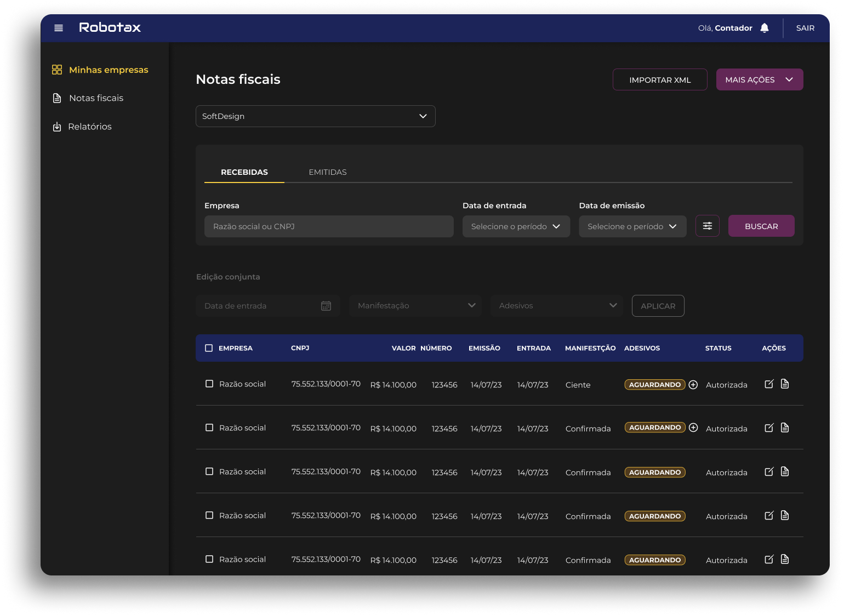Check the fourth row's Razão social checkbox
Viewport: 844px width, 616px height.
[x=209, y=515]
